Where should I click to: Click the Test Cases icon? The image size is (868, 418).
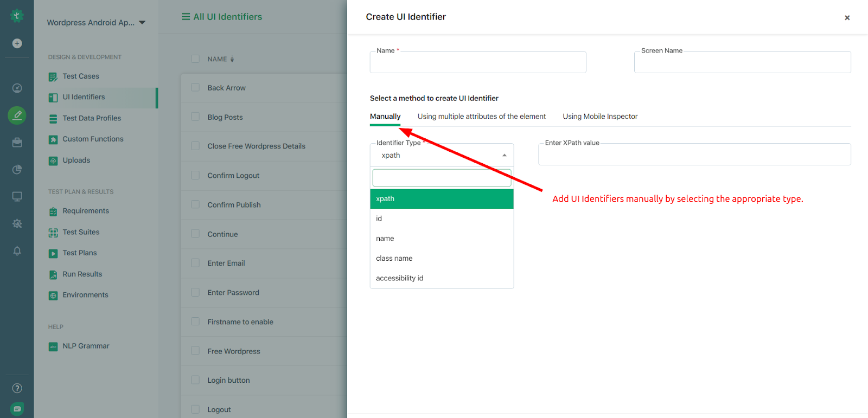click(53, 77)
